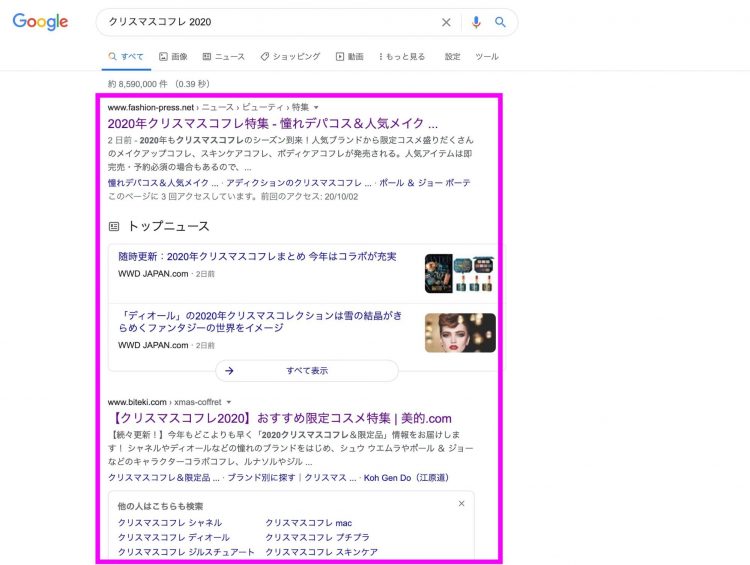
Task: Open the 動画 tab
Action: click(350, 56)
